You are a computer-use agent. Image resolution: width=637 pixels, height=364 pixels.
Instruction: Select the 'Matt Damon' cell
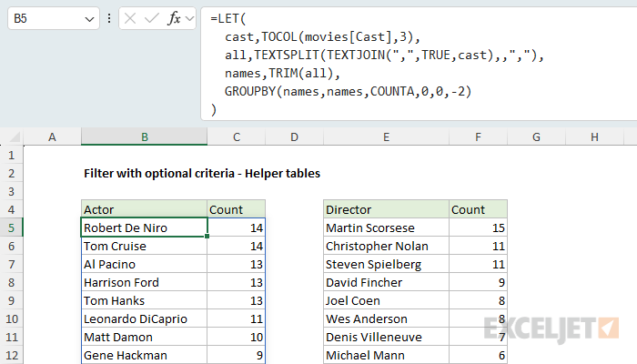(144, 337)
